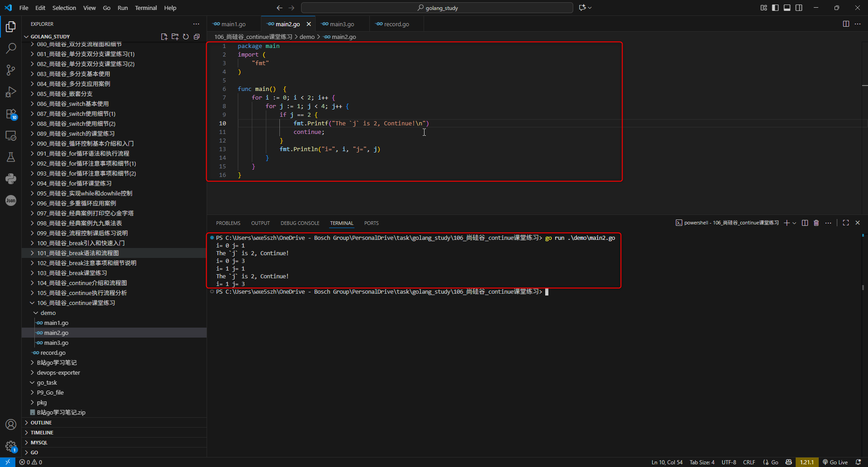Split the terminal pane
The width and height of the screenshot is (868, 467).
point(805,223)
